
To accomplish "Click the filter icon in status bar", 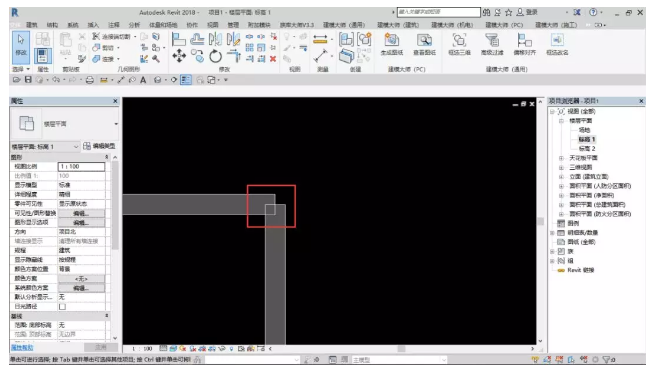I will point(606,359).
